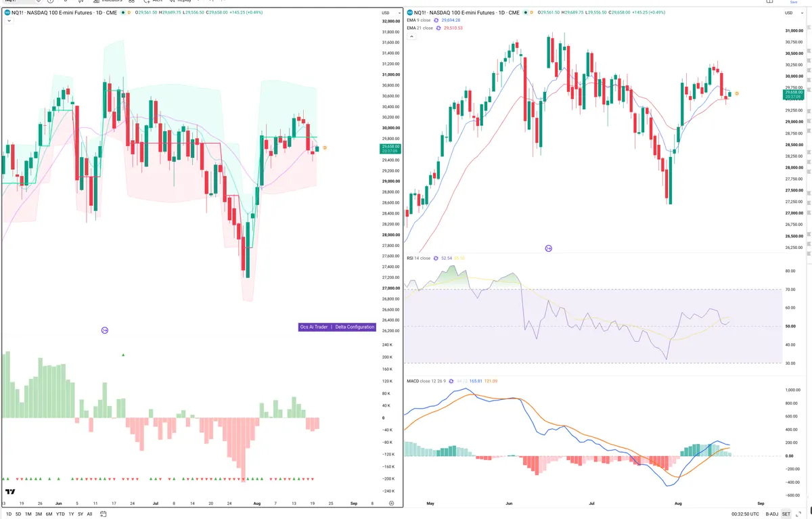This screenshot has height=519, width=812.
Task: Click the orange D flag in right chart header
Action: [531, 13]
